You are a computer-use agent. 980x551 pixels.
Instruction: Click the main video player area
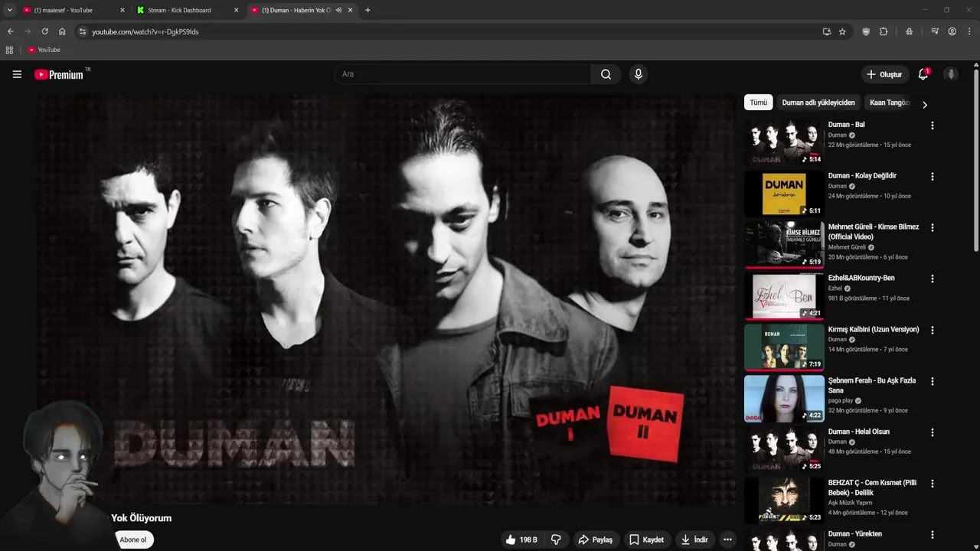click(385, 298)
